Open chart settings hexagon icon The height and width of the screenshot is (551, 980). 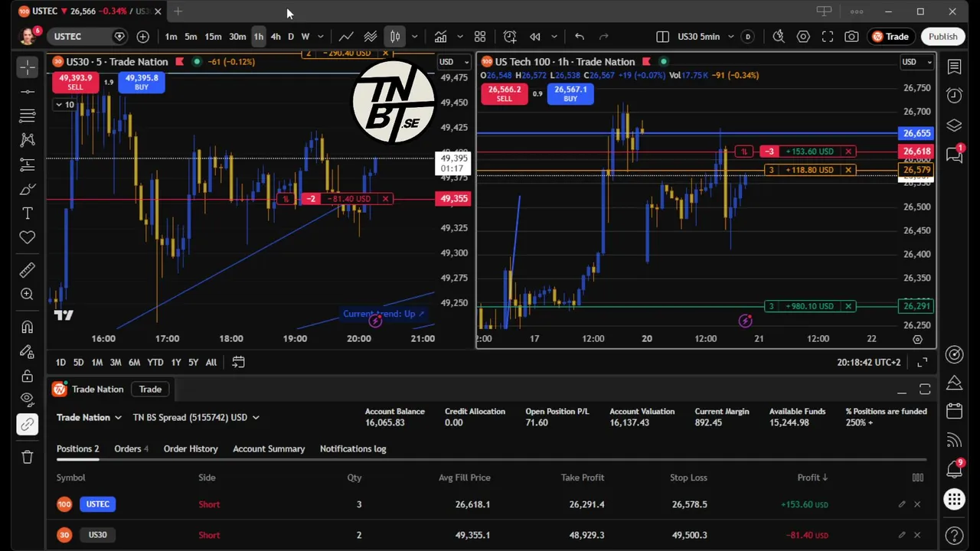[803, 37]
